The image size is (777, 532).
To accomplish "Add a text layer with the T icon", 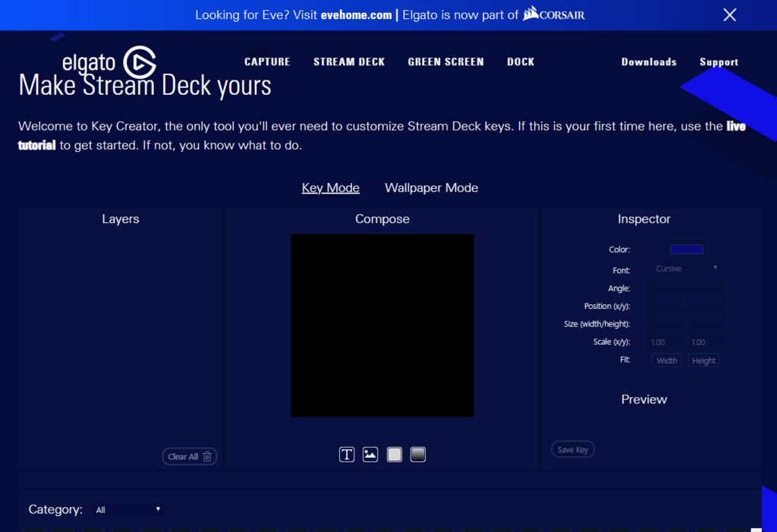I will click(x=347, y=454).
